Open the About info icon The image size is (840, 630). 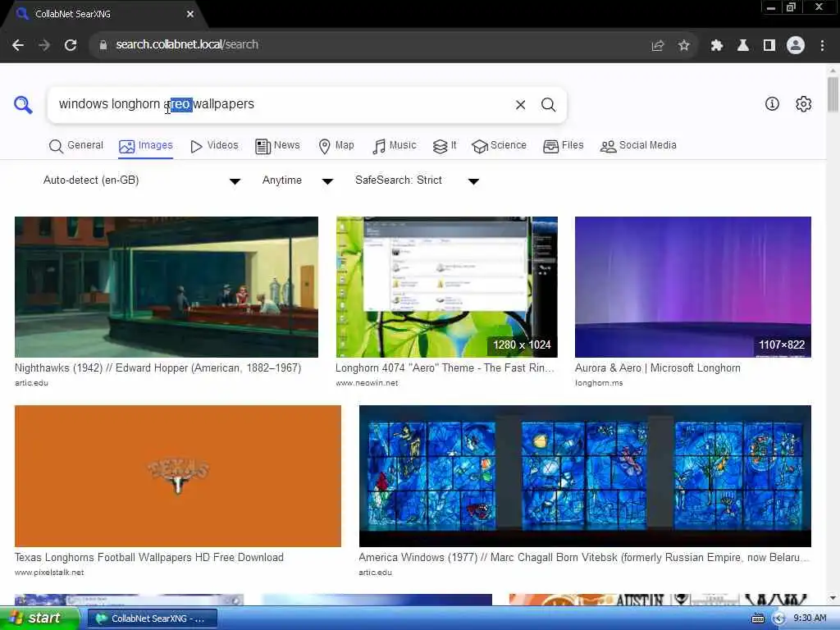click(x=772, y=104)
